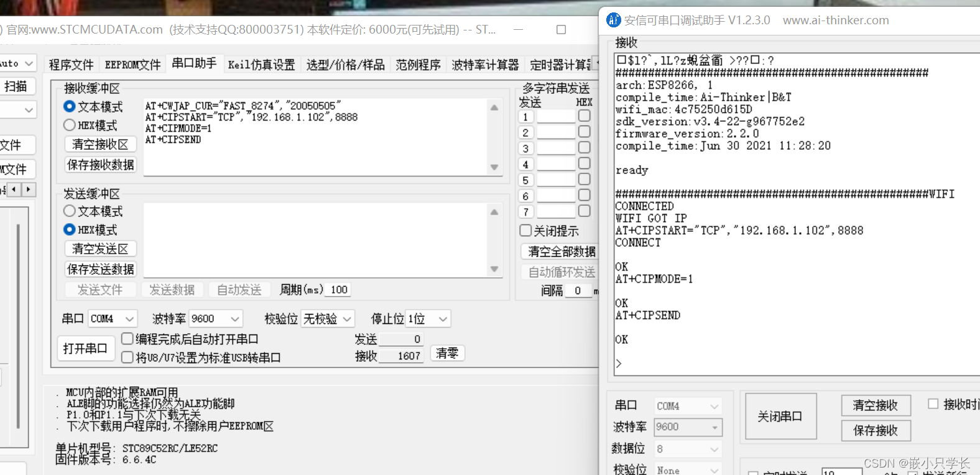The width and height of the screenshot is (980, 475).
Task: Open the Ai-Thinker 波特率 9600 dropdown
Action: pos(688,427)
